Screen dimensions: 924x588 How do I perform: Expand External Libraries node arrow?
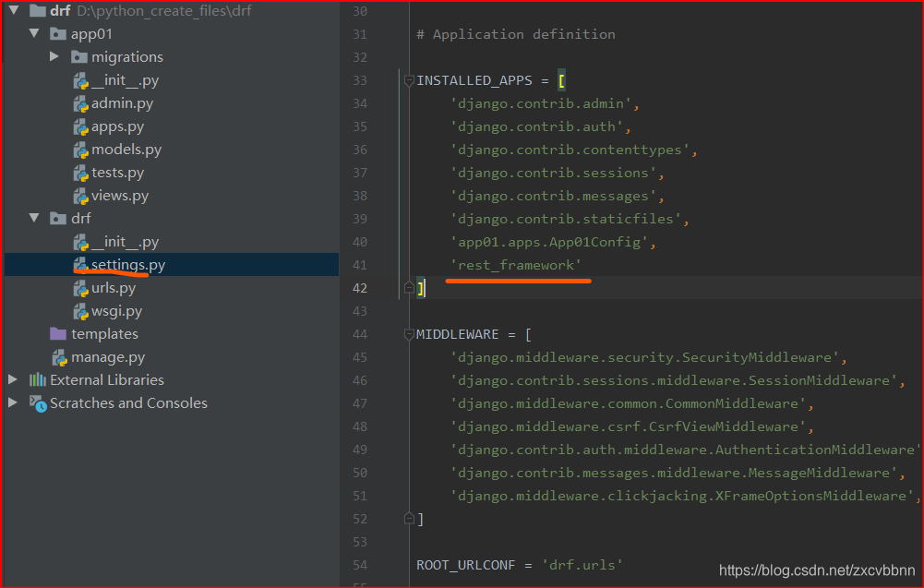point(12,379)
